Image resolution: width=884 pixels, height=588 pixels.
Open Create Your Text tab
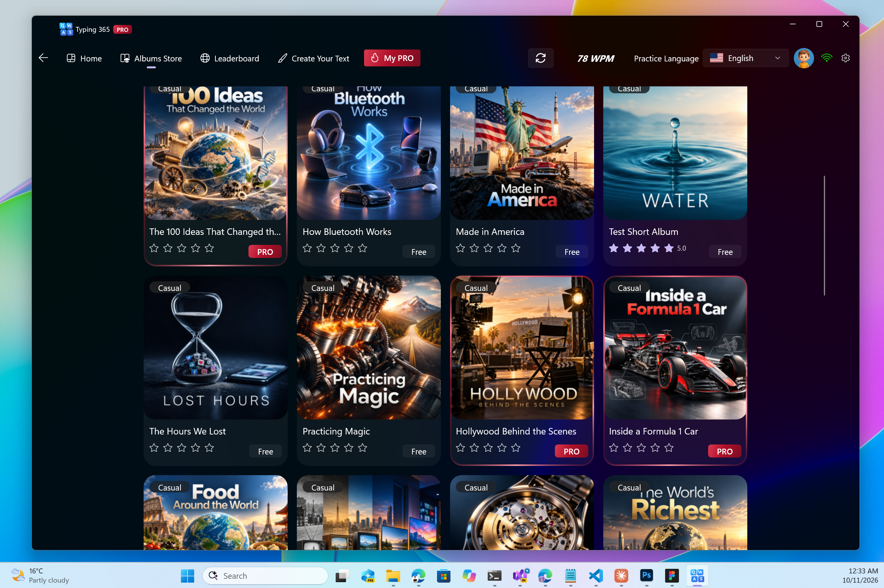point(313,58)
